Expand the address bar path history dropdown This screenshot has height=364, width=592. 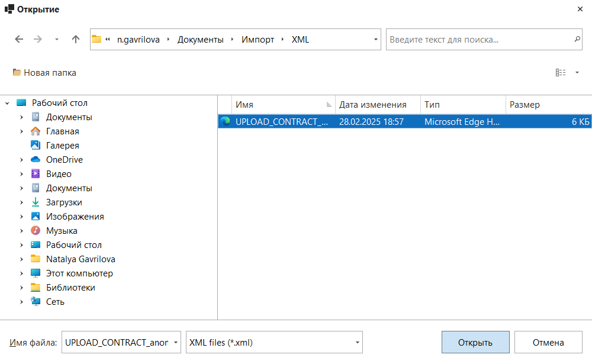[376, 40]
